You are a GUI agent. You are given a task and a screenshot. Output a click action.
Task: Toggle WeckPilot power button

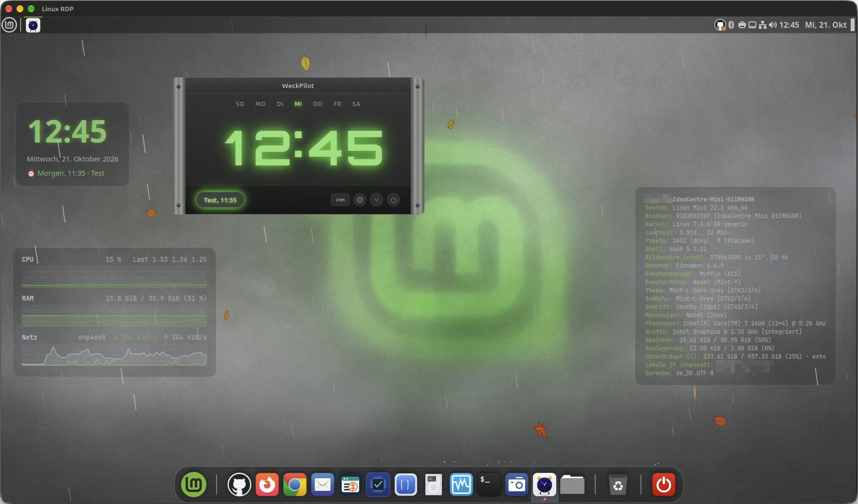tap(393, 200)
